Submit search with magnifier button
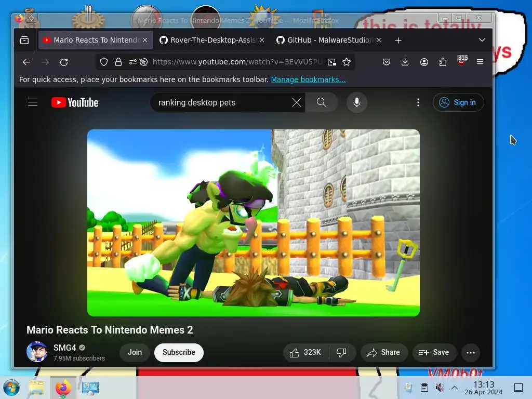Screen dimensions: 532x399 pos(321,102)
